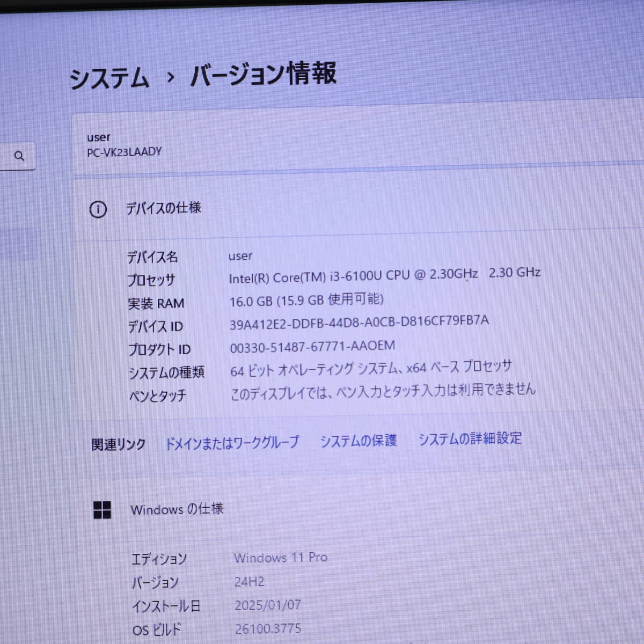
Task: Select OS build 26100.3775
Action: pyautogui.click(x=268, y=628)
